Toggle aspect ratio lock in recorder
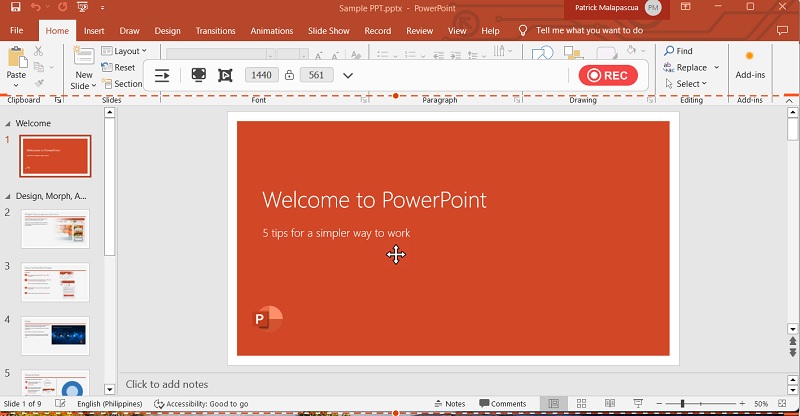This screenshot has width=800, height=416. [289, 76]
